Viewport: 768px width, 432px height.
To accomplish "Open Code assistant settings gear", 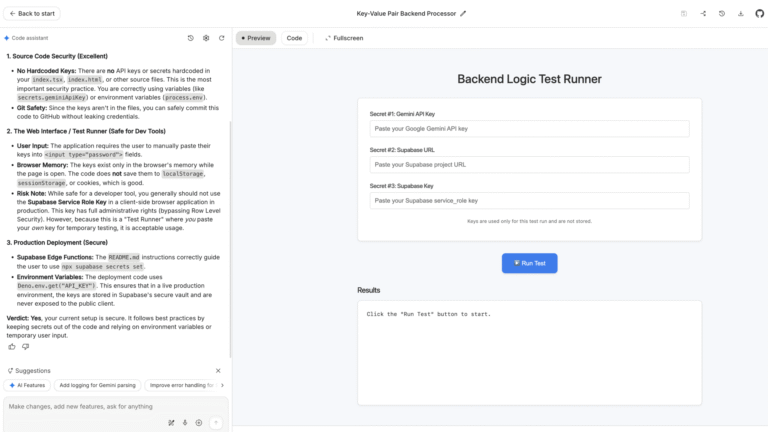I will [x=206, y=38].
